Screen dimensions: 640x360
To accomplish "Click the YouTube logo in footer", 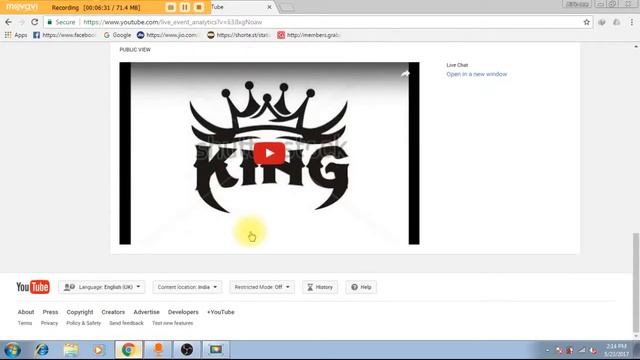I will coord(33,287).
